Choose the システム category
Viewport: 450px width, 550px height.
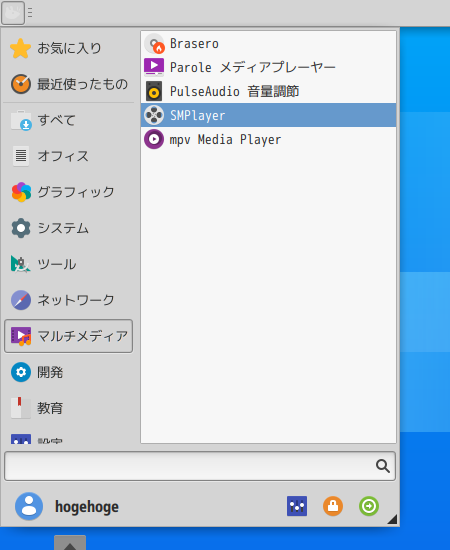(68, 228)
